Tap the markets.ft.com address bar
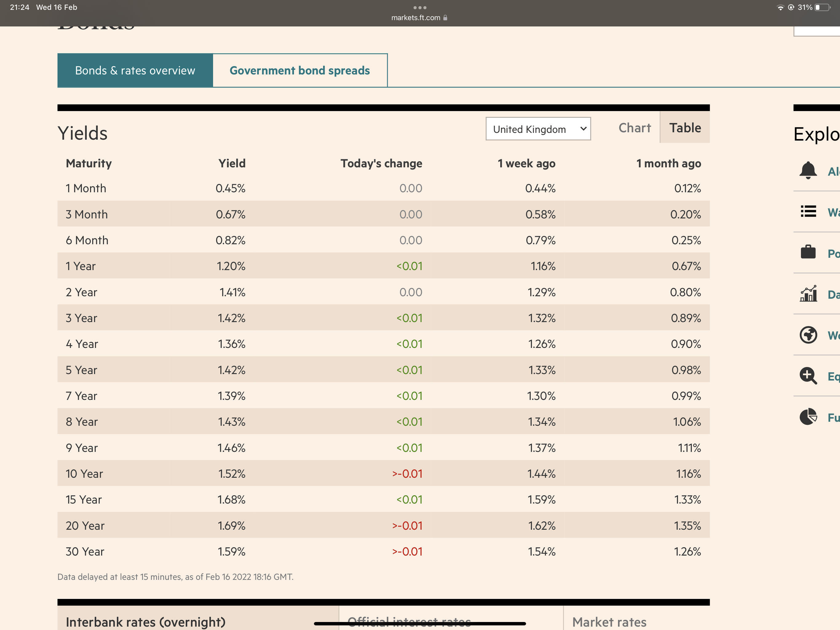 419,18
